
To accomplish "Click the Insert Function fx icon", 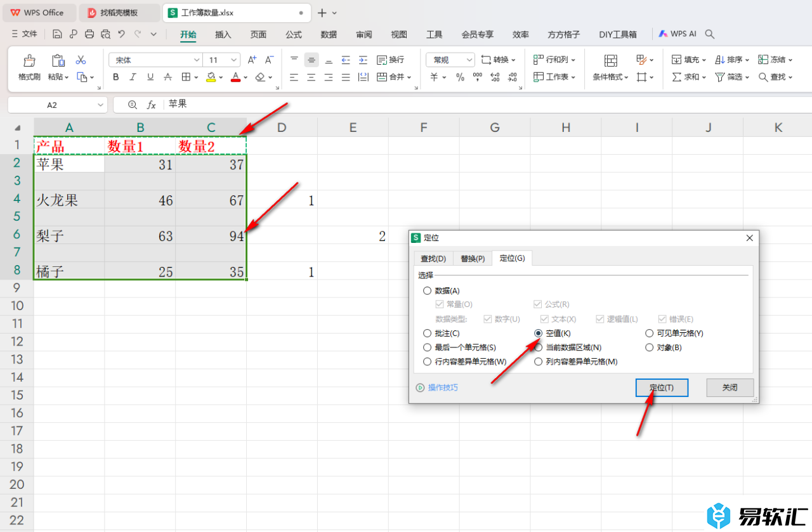I will point(152,105).
